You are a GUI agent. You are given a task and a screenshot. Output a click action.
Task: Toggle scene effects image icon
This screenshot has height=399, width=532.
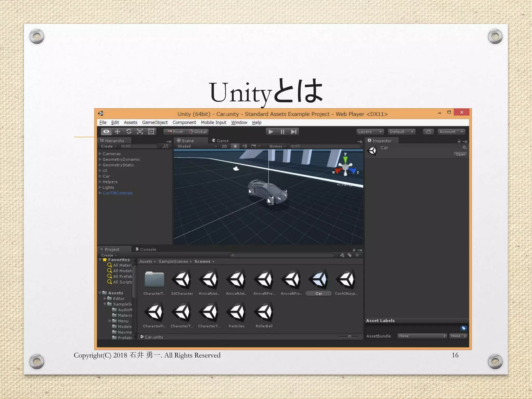[x=254, y=146]
